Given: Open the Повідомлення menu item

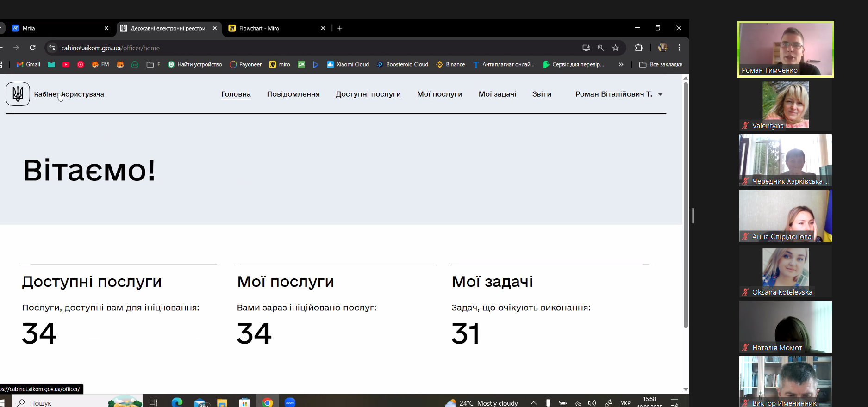Looking at the screenshot, I should (293, 94).
